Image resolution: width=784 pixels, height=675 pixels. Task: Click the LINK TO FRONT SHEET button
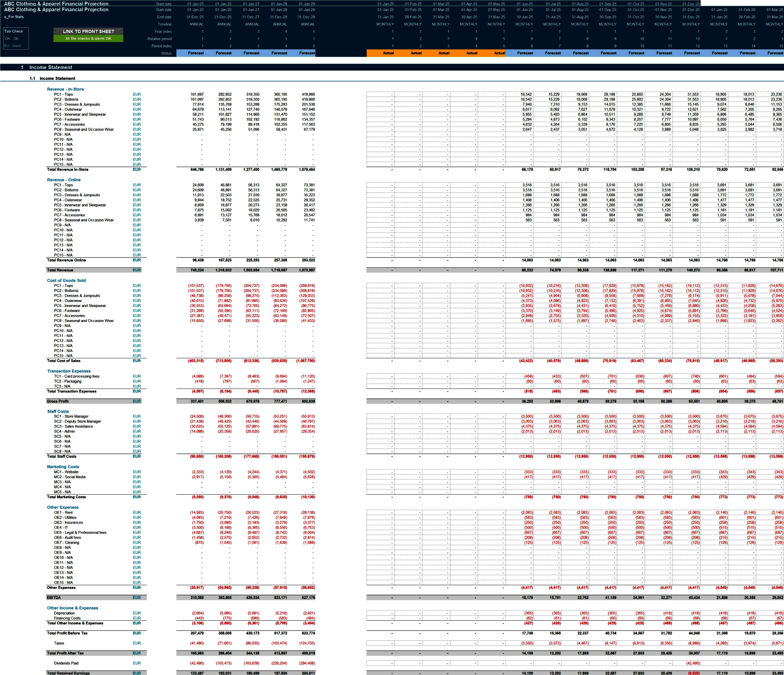point(88,31)
